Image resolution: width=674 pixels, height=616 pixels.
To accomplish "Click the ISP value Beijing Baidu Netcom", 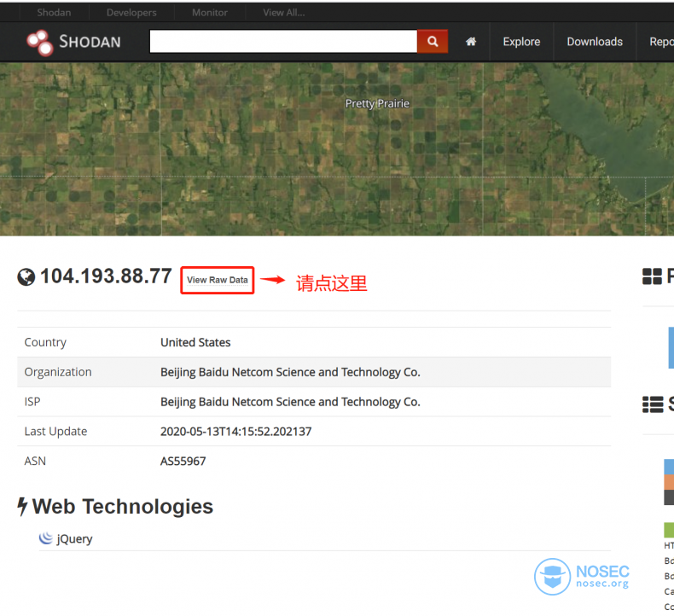I will [x=290, y=402].
